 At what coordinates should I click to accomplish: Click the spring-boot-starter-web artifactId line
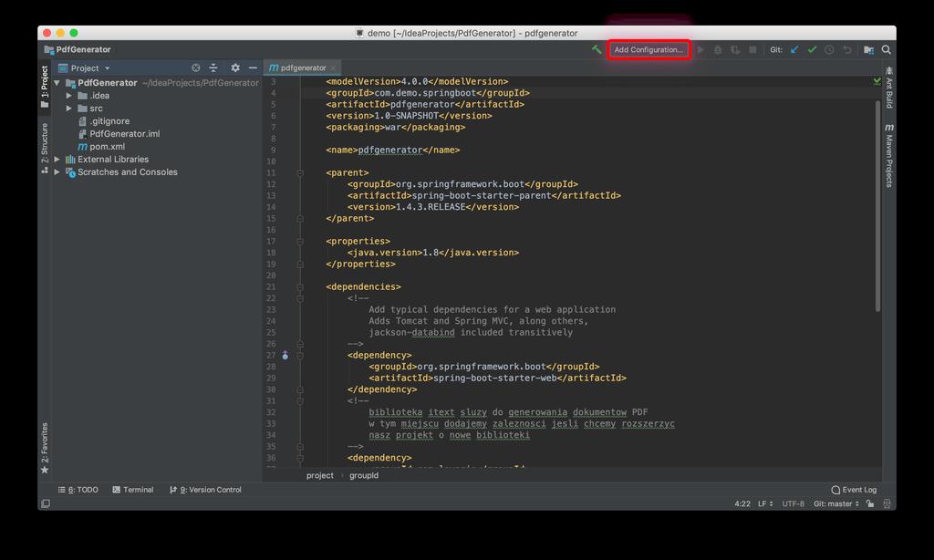[497, 378]
